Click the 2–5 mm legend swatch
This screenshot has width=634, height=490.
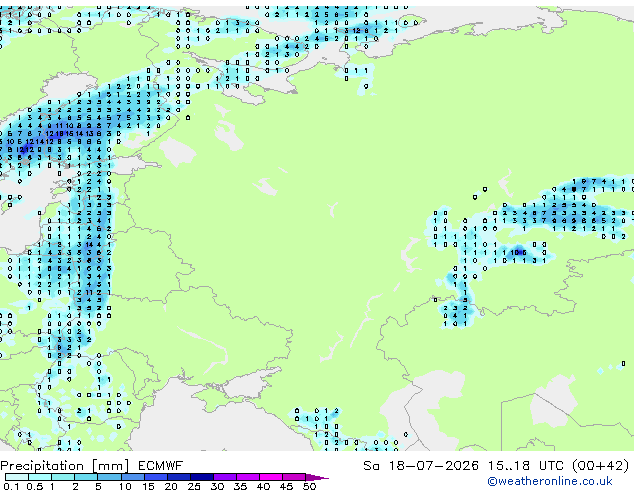pyautogui.click(x=86, y=477)
